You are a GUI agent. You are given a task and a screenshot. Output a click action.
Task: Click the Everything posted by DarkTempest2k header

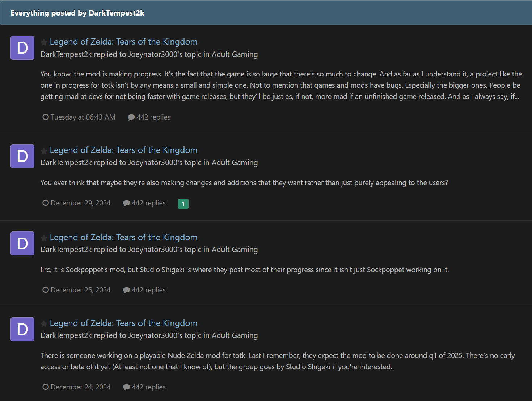77,13
